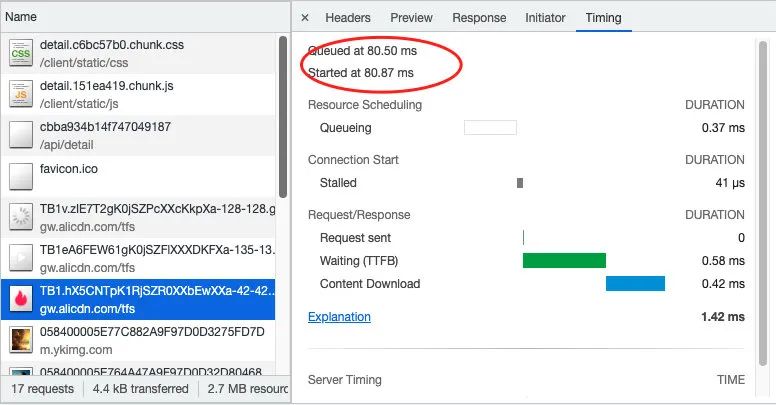Open the Preview tab
Image resolution: width=776 pixels, height=405 pixels.
pos(411,18)
